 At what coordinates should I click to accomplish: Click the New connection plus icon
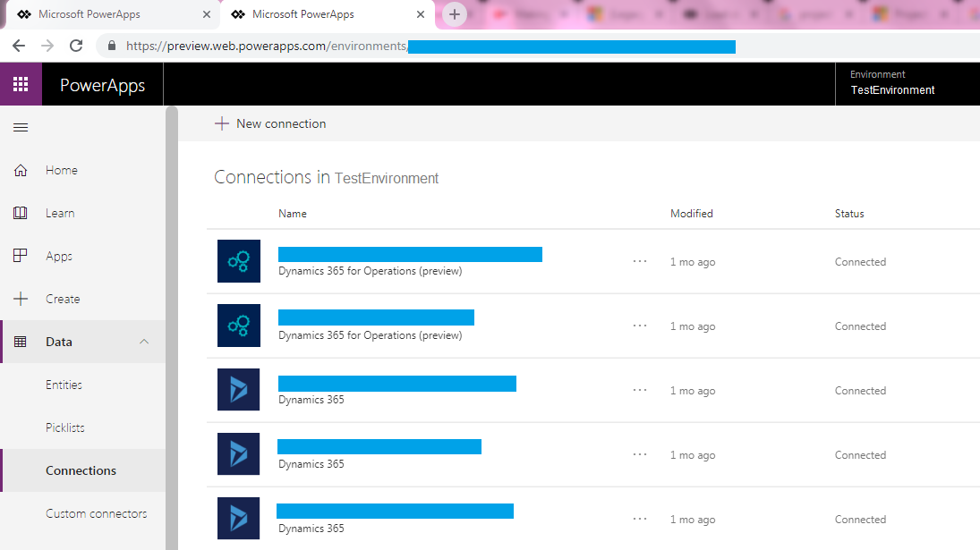pyautogui.click(x=222, y=123)
